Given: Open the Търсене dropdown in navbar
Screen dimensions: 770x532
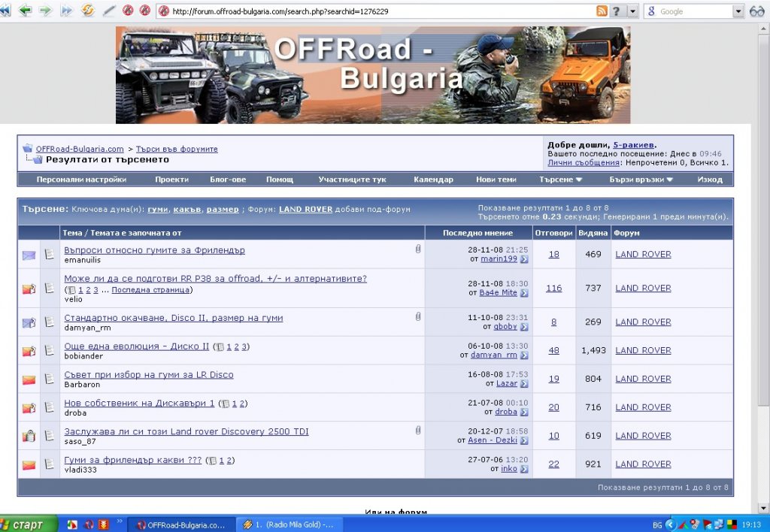Looking at the screenshot, I should coord(561,180).
